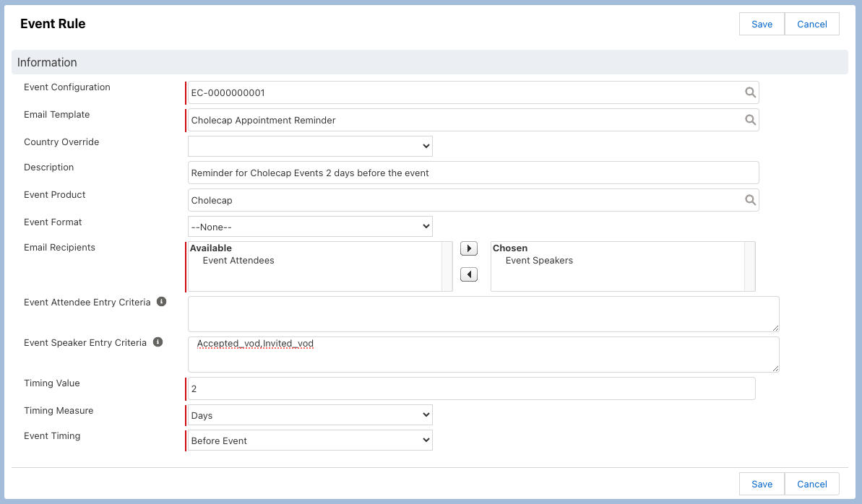Open the Event Configuration lookup search icon
Screen dimensions: 862x504
click(750, 92)
